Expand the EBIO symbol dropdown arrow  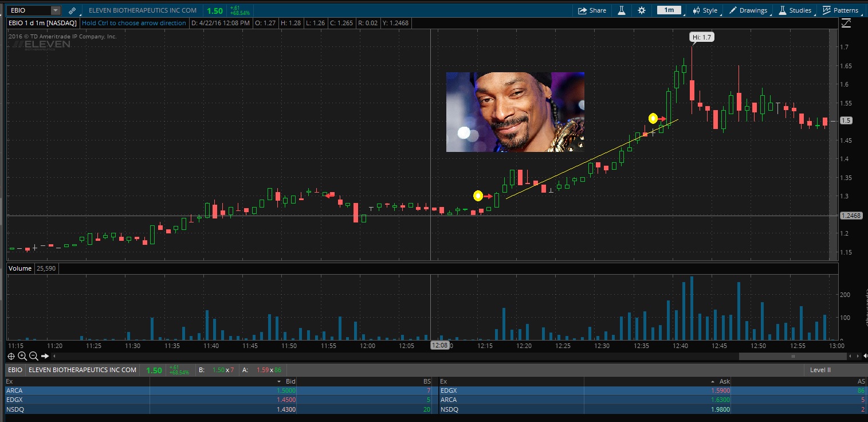55,10
